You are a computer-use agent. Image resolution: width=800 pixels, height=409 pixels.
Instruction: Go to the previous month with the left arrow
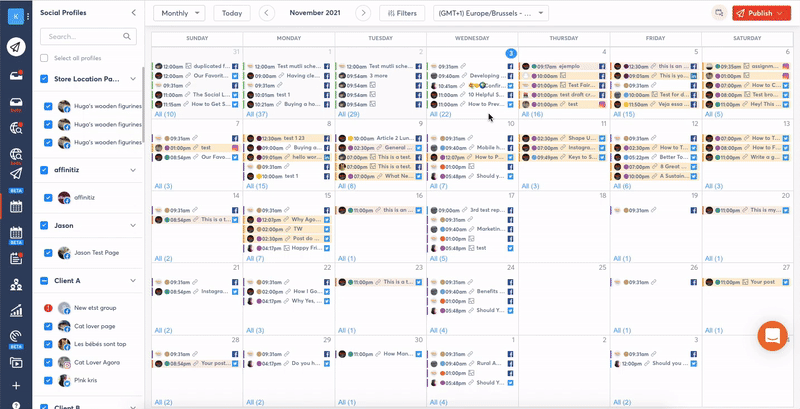267,13
